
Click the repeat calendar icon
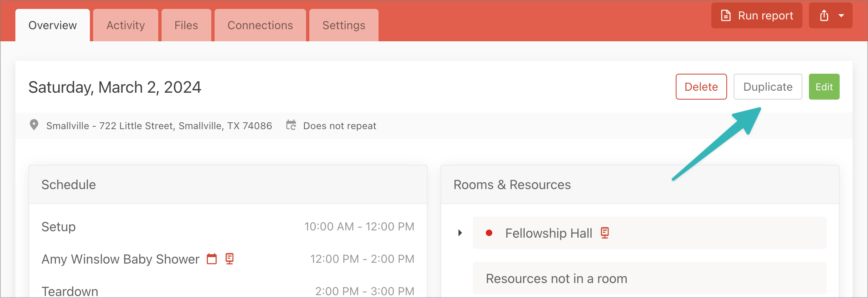(x=291, y=125)
